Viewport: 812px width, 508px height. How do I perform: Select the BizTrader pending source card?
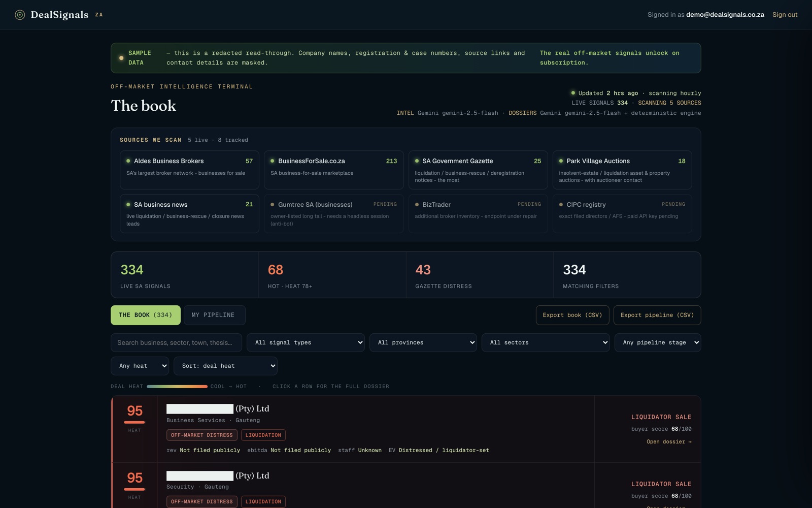coord(478,213)
